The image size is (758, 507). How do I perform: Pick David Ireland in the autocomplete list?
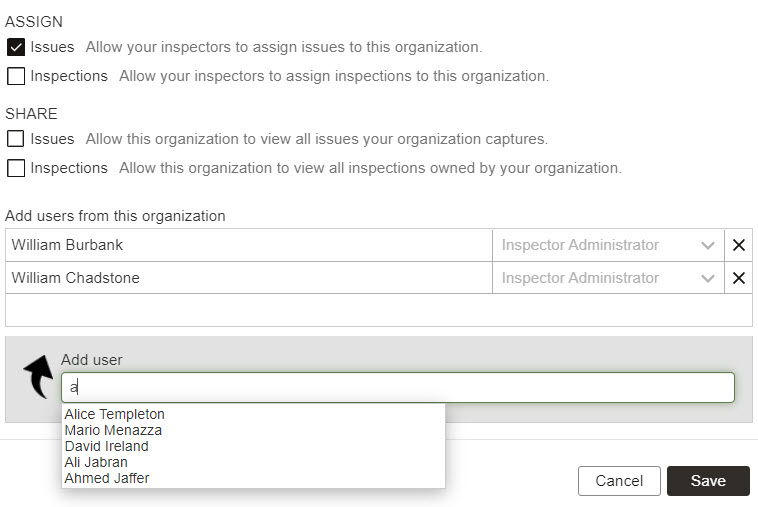(x=106, y=446)
